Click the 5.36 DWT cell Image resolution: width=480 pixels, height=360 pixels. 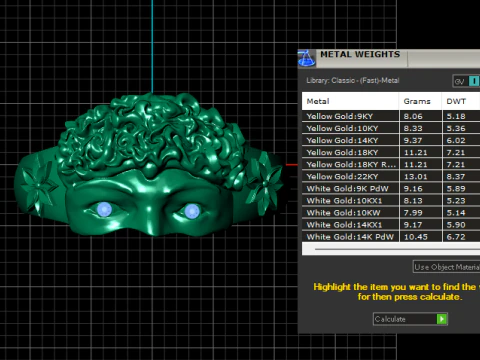(x=461, y=128)
